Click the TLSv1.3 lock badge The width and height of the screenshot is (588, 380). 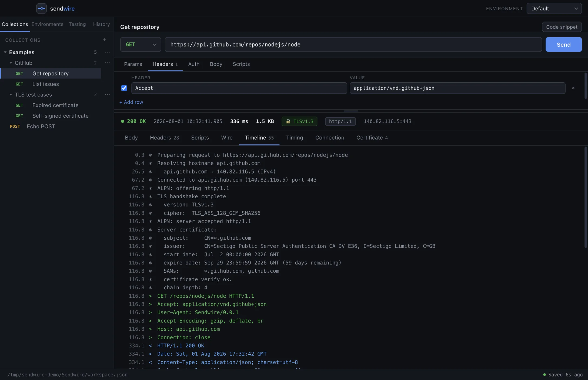click(299, 121)
